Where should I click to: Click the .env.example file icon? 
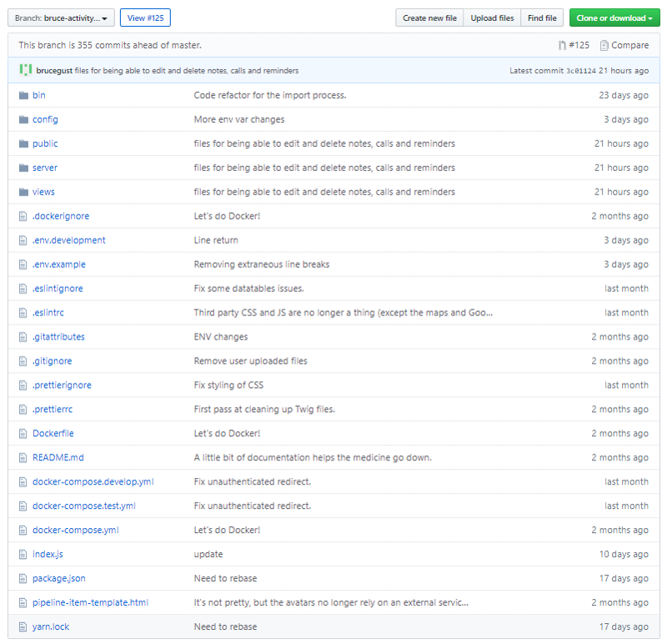click(x=23, y=264)
